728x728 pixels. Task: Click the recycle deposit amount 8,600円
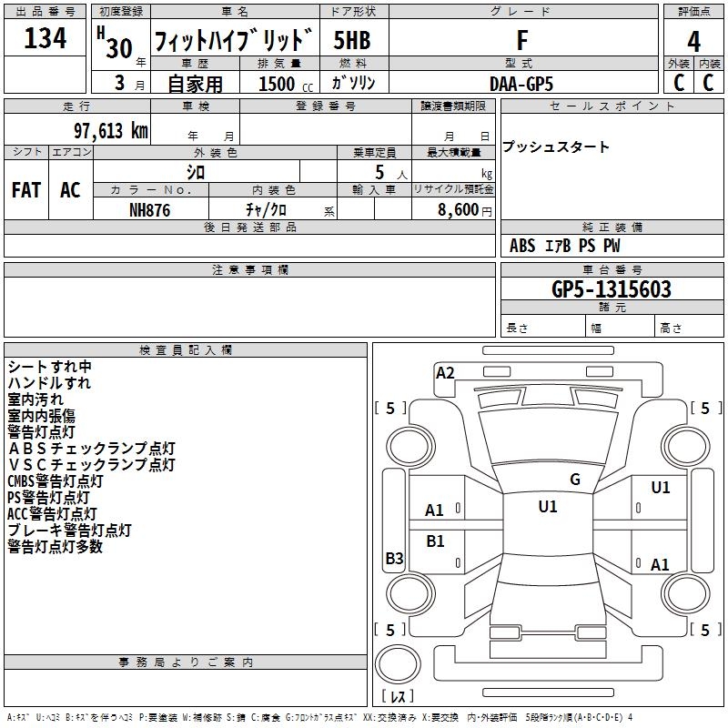pos(466,209)
